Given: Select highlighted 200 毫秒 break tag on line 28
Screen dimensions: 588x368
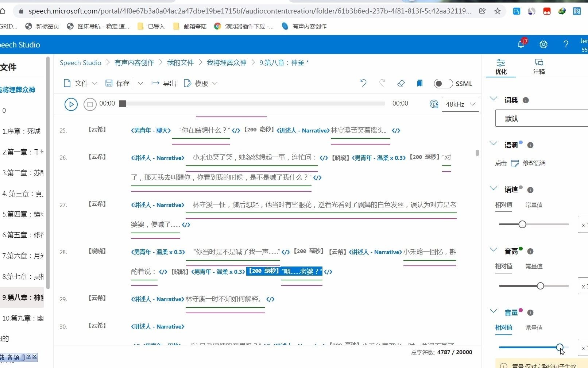Looking at the screenshot, I should pos(263,271).
